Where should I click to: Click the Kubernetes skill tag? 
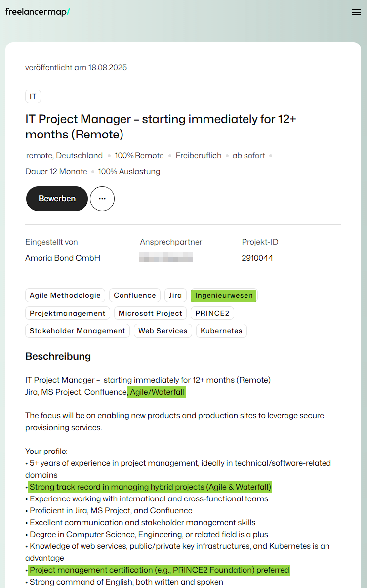[x=221, y=331]
